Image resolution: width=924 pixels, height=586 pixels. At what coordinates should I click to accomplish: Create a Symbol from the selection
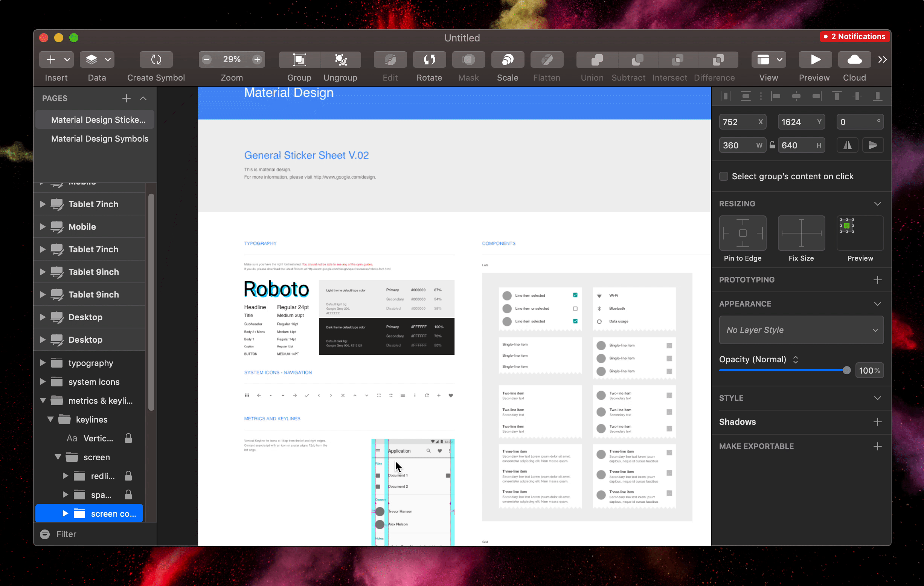pos(156,60)
